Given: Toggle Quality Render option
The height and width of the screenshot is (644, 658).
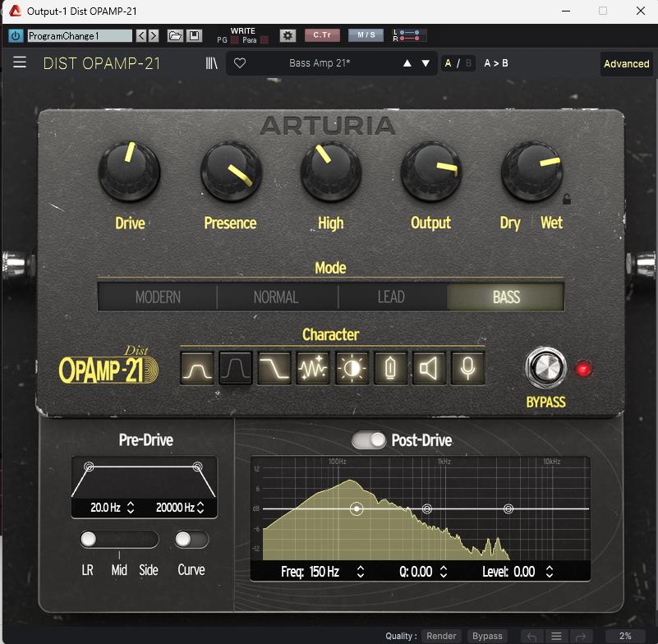Looking at the screenshot, I should click(441, 636).
